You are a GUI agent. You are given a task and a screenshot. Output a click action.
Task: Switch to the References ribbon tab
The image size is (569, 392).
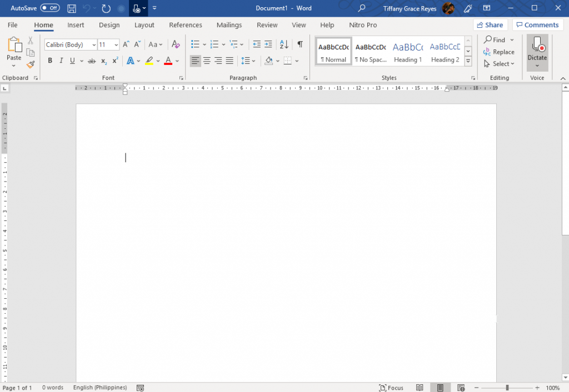[185, 25]
